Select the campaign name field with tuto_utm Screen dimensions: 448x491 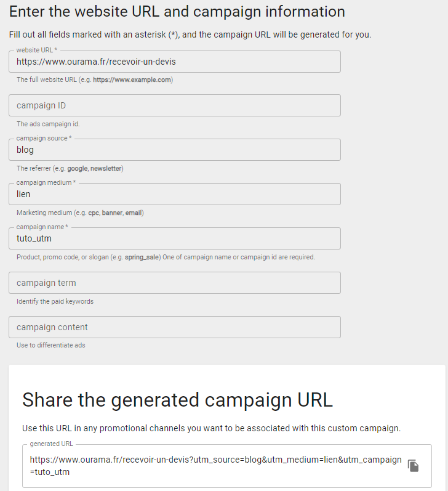pyautogui.click(x=175, y=238)
